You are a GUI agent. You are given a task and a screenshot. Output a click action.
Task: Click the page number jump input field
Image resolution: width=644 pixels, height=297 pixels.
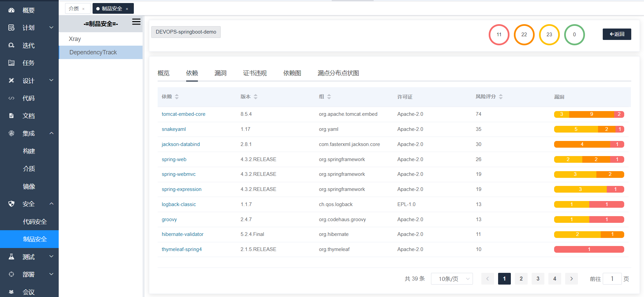coord(612,279)
